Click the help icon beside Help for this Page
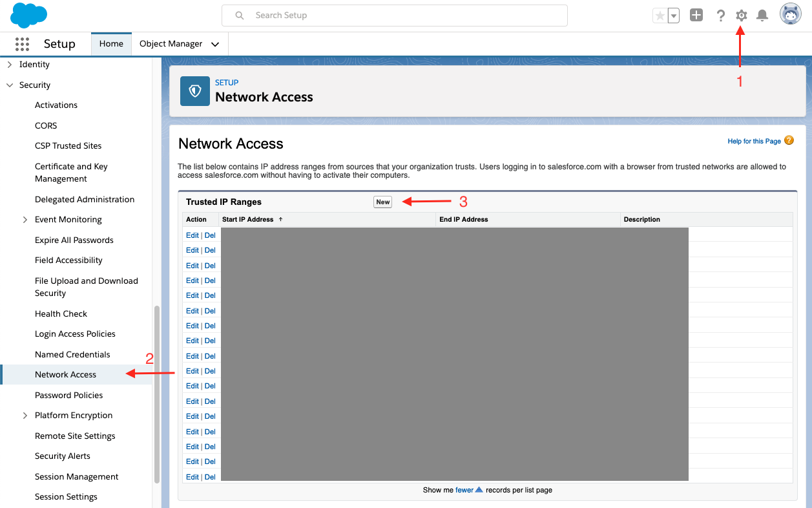 coord(789,140)
